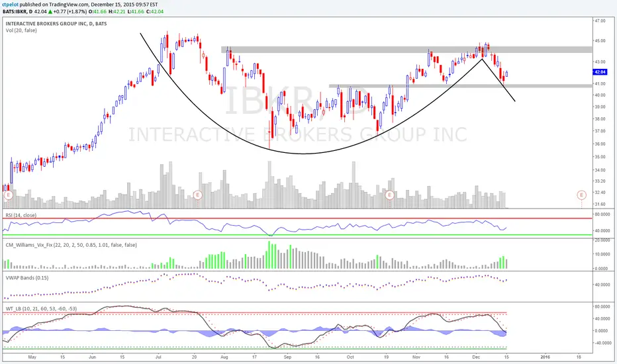Screen dimensions: 617x364
Task: Open the ctpelot author profile link
Action: pos(10,5)
